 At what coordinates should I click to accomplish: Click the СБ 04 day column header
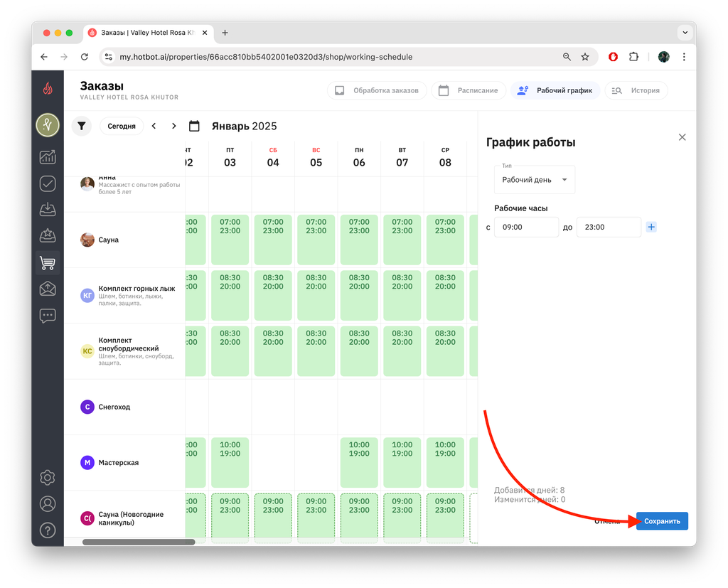pyautogui.click(x=273, y=157)
